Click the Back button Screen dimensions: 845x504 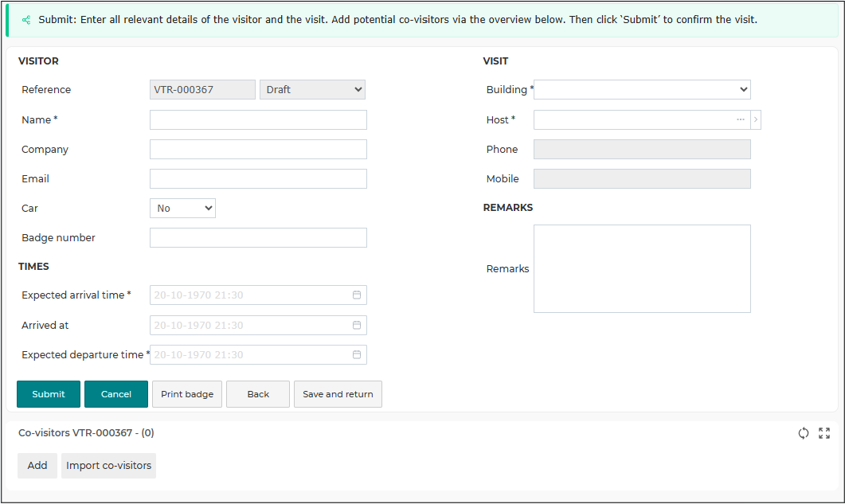[x=258, y=394]
